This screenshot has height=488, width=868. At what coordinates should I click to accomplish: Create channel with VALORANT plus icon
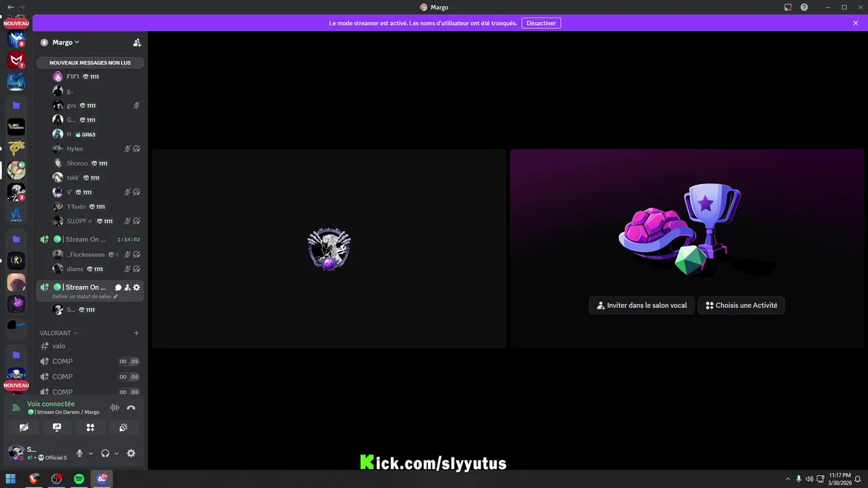pyautogui.click(x=136, y=333)
